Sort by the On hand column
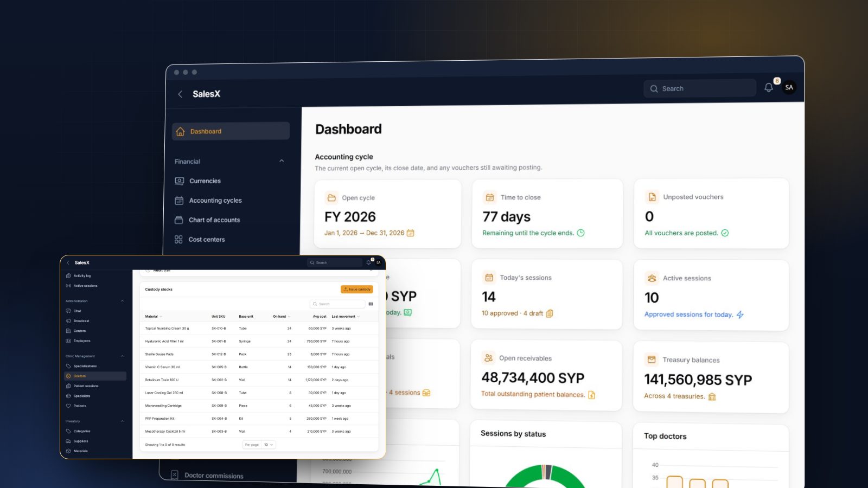868x488 pixels. click(282, 317)
